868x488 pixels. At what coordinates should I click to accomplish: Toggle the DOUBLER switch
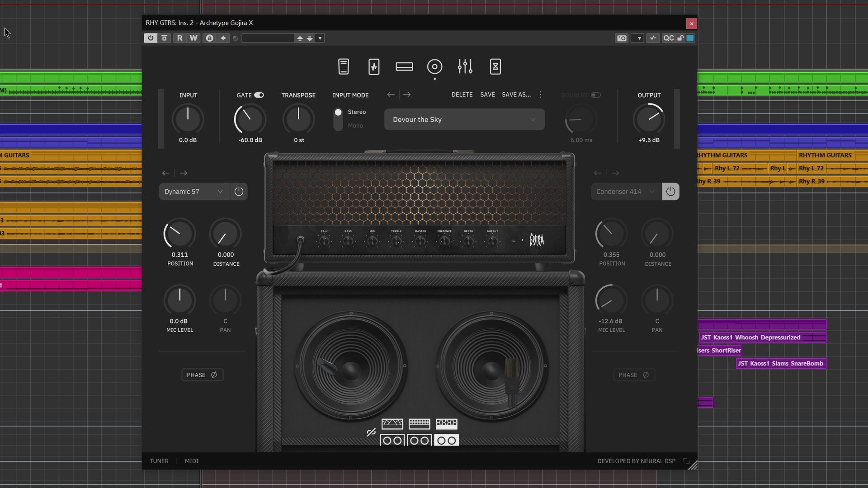[596, 95]
